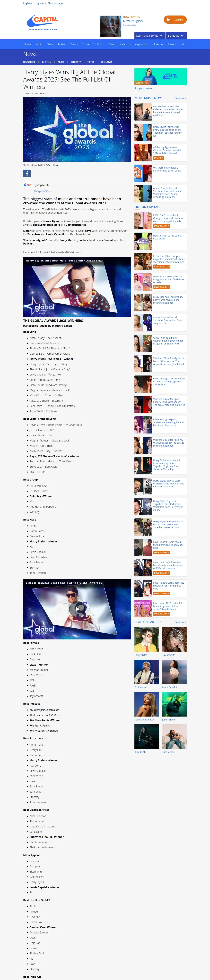Switch to the EXCLUSIVES sub-tab
210x980 pixels.
pos(107,62)
